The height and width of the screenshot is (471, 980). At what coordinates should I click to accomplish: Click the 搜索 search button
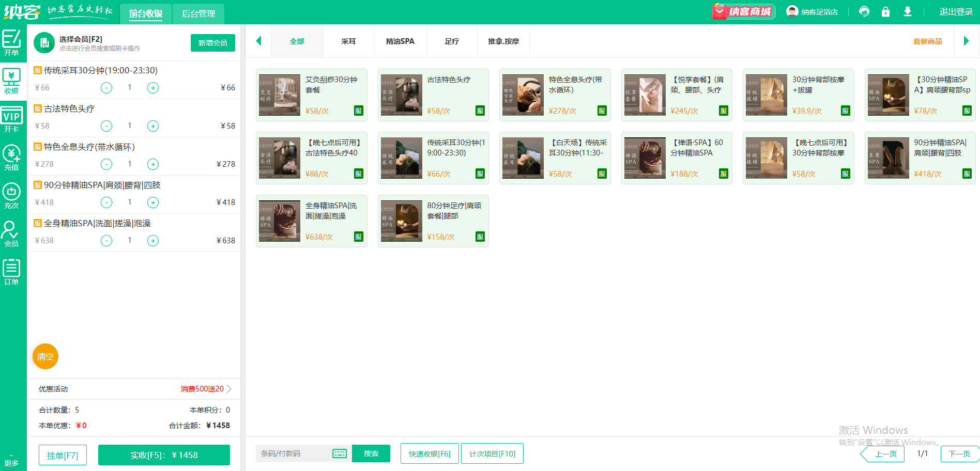(x=371, y=453)
